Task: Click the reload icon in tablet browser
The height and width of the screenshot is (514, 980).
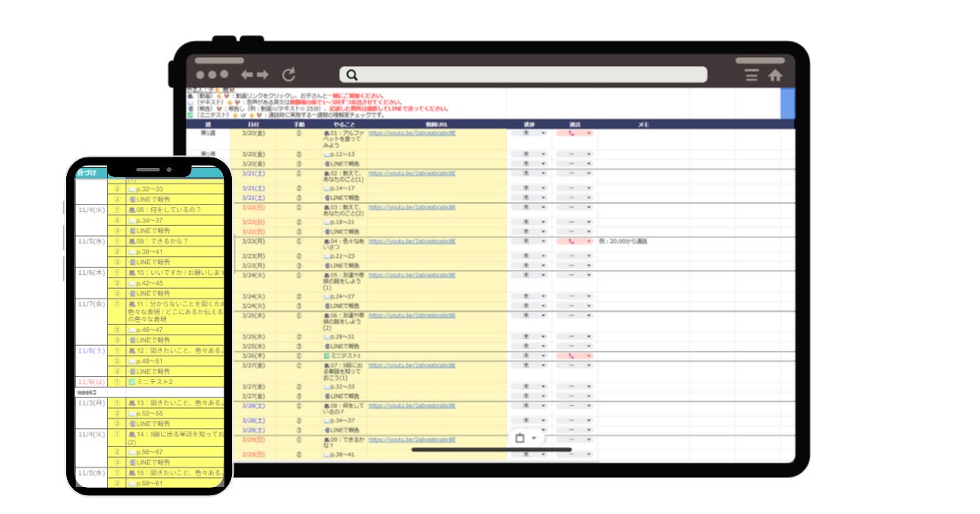Action: (x=288, y=75)
